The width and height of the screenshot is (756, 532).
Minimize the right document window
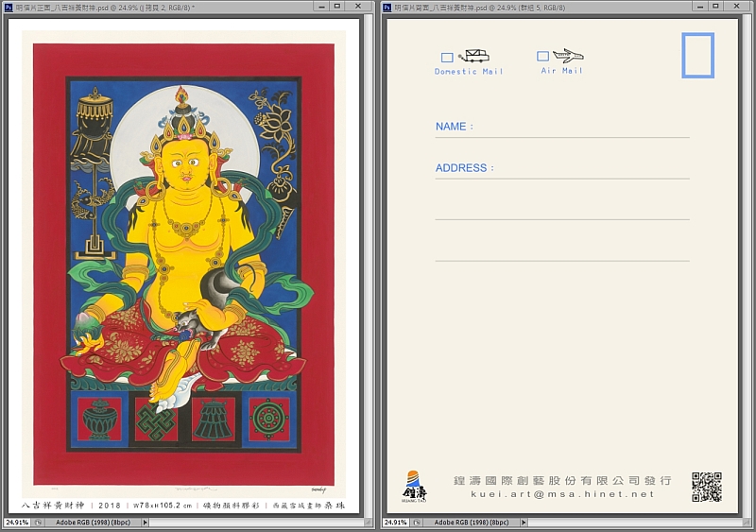click(700, 6)
